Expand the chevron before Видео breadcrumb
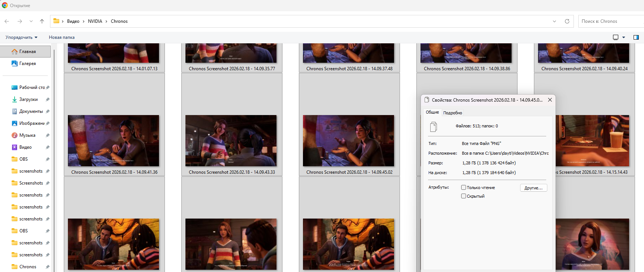 pos(63,21)
